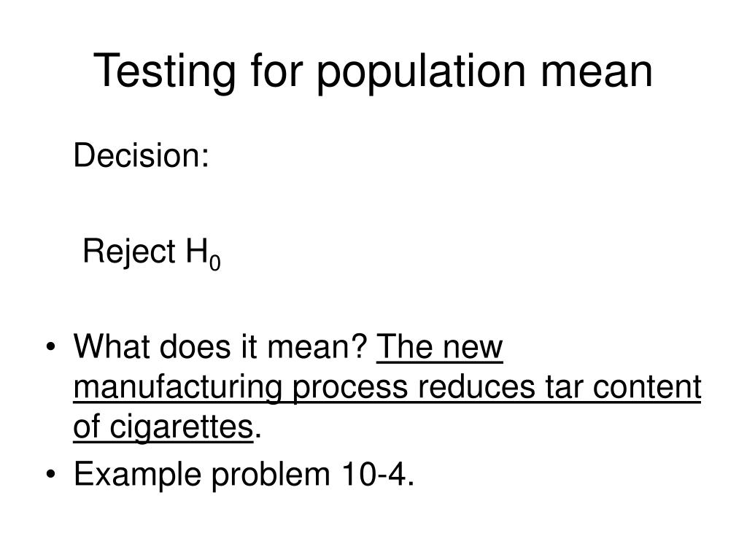The width and height of the screenshot is (747, 560).
Task: Click the "Example problem 10-4." line
Action: pyautogui.click(x=244, y=474)
